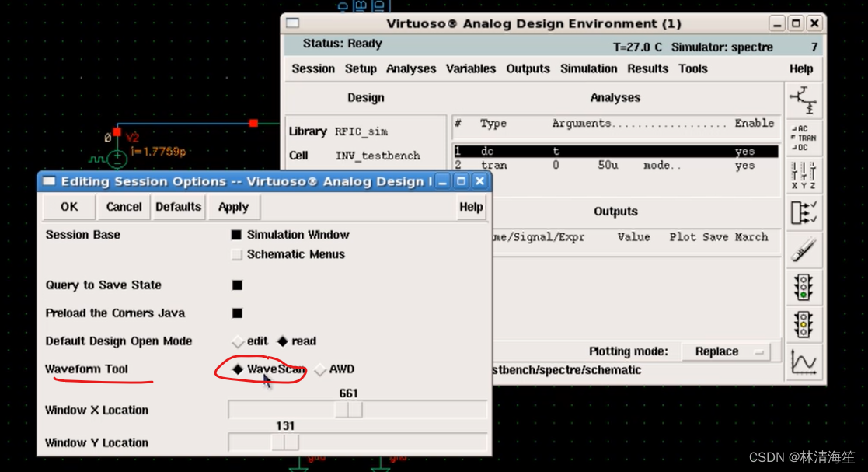
Task: Open the Setup Outputs icon
Action: [x=804, y=213]
